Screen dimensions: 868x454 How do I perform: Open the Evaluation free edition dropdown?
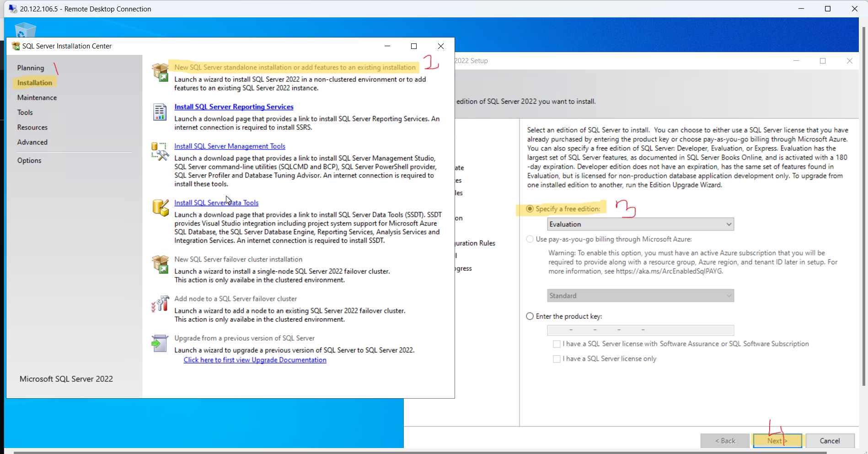point(640,224)
